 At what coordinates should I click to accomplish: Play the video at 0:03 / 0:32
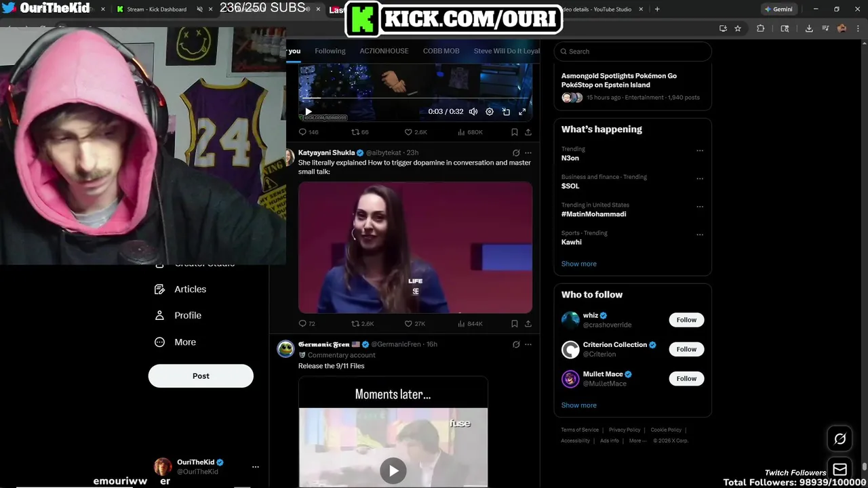308,112
